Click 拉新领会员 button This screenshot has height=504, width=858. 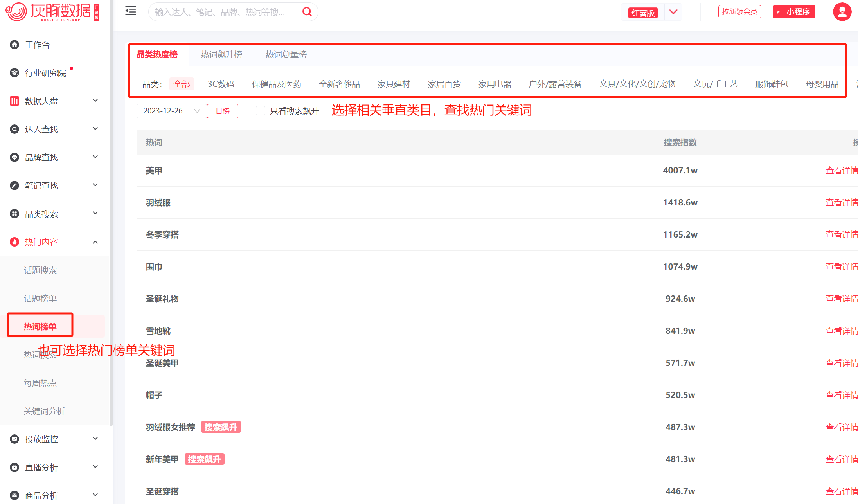click(x=739, y=12)
